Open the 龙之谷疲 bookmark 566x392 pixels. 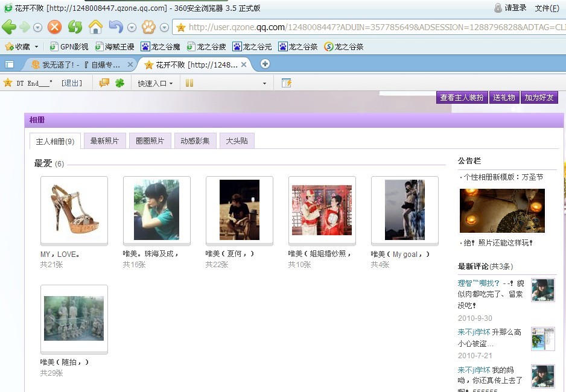[206, 46]
